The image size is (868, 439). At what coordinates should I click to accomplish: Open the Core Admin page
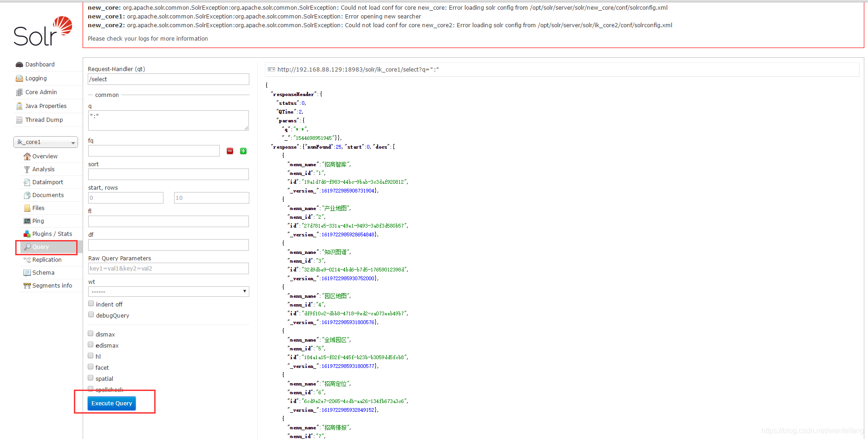click(x=41, y=92)
